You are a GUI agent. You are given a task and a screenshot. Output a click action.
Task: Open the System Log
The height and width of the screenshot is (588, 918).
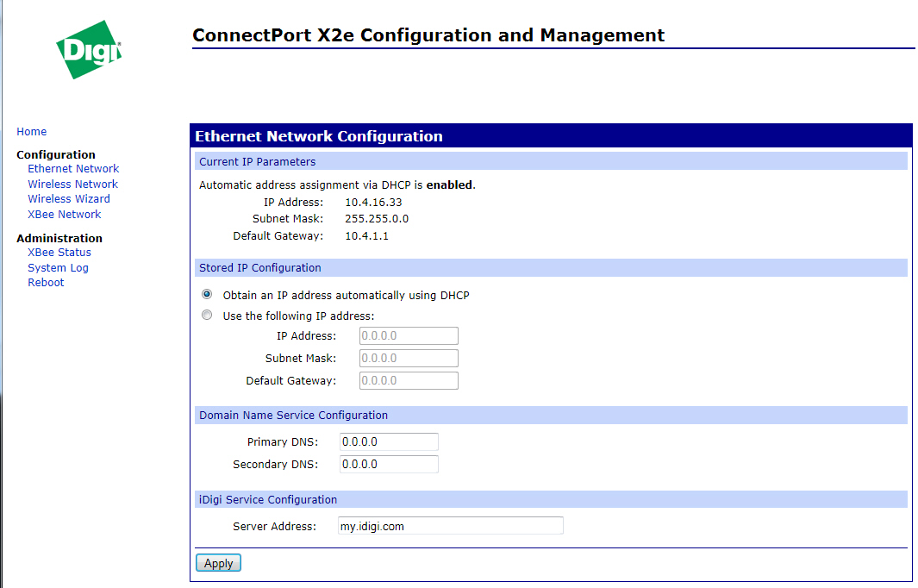point(58,268)
